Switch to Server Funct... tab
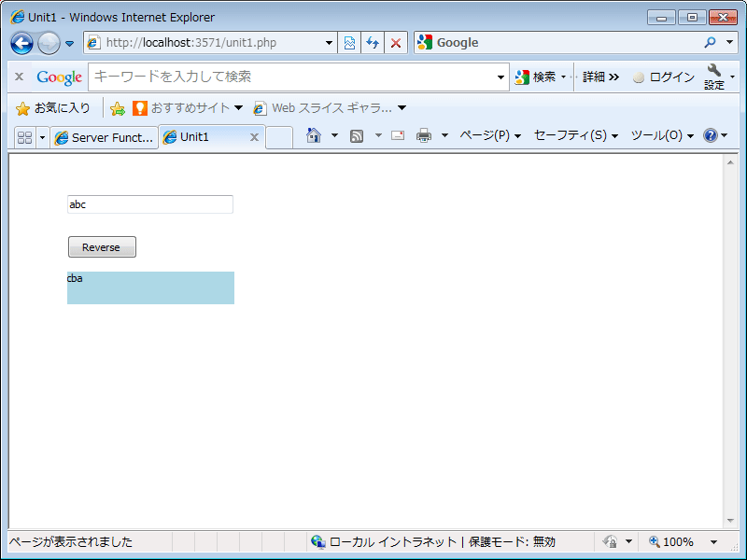 click(104, 137)
